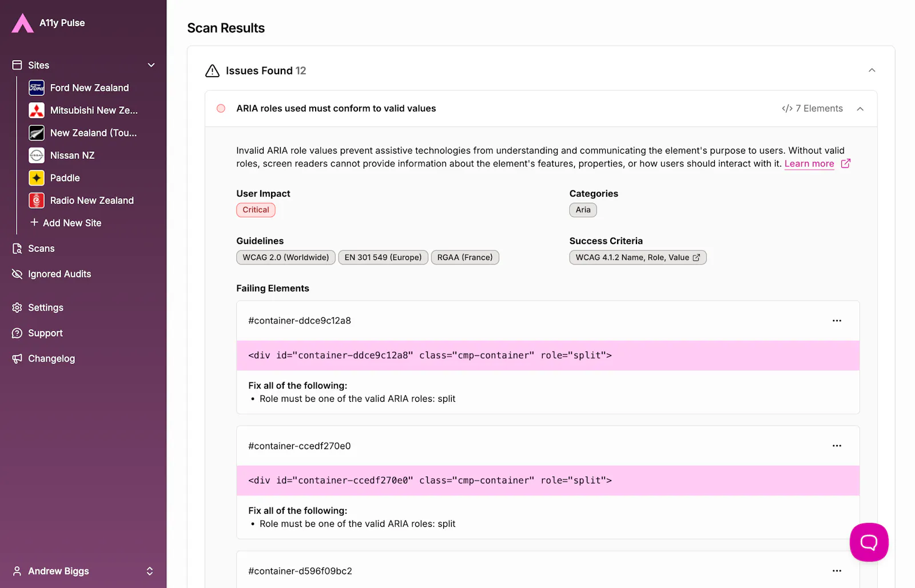This screenshot has height=588, width=915.
Task: Select the Ford New Zealand site icon
Action: [x=37, y=87]
